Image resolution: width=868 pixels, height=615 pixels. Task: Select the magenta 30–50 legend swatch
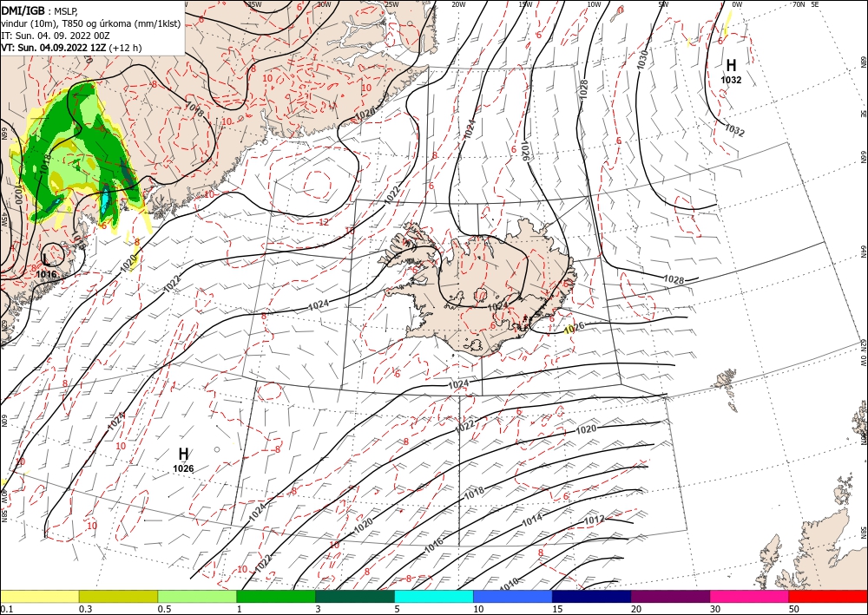coord(750,596)
